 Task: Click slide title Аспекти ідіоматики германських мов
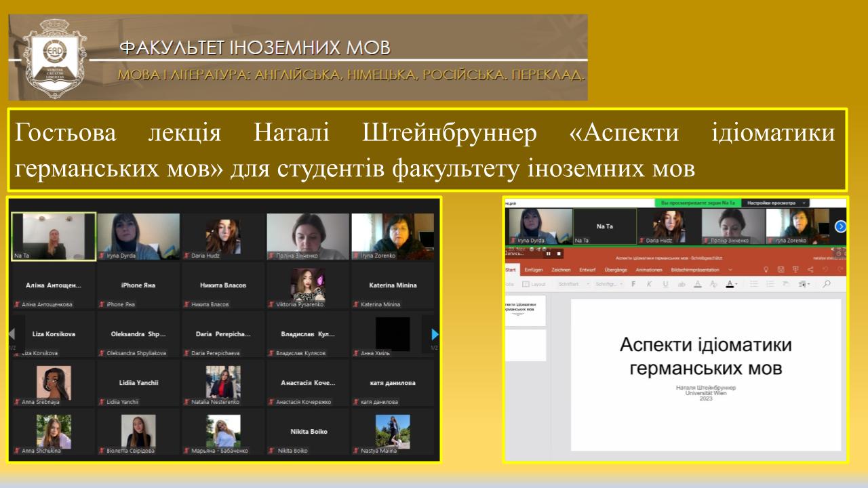pyautogui.click(x=705, y=357)
